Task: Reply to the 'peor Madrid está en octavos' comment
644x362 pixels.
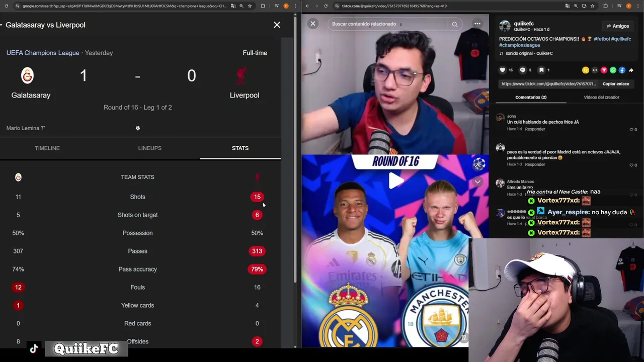Action: (535, 164)
